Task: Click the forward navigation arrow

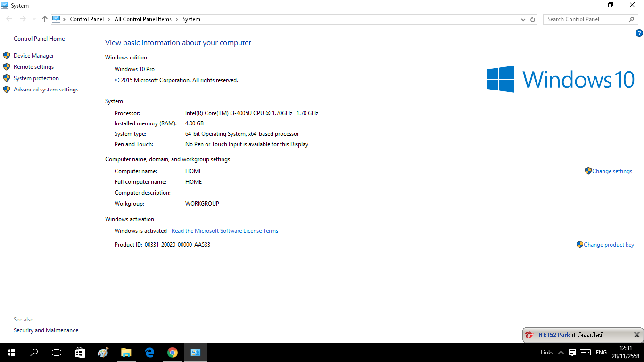Action: 23,19
